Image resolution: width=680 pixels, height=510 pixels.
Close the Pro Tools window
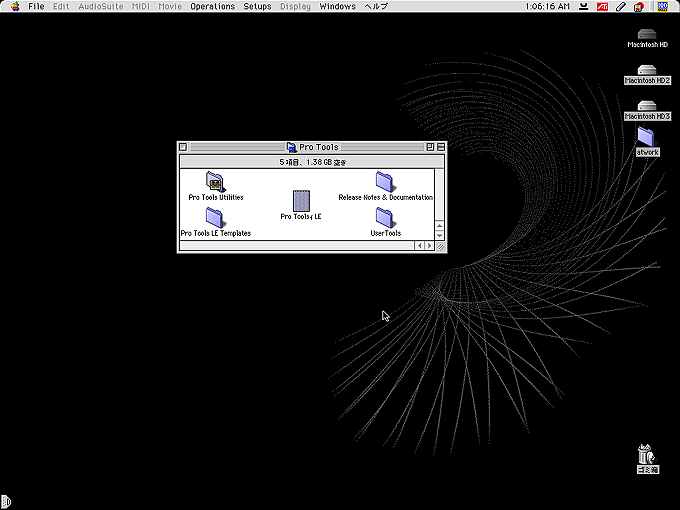coord(183,147)
